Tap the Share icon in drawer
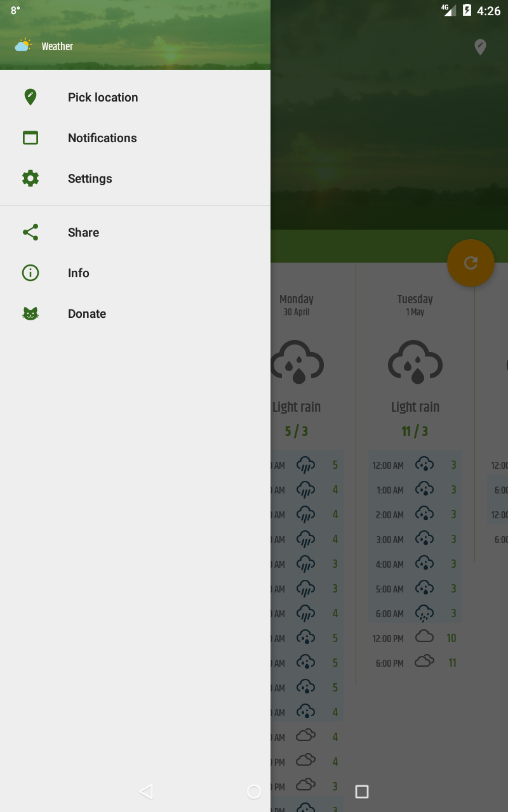The width and height of the screenshot is (508, 812). (x=30, y=232)
